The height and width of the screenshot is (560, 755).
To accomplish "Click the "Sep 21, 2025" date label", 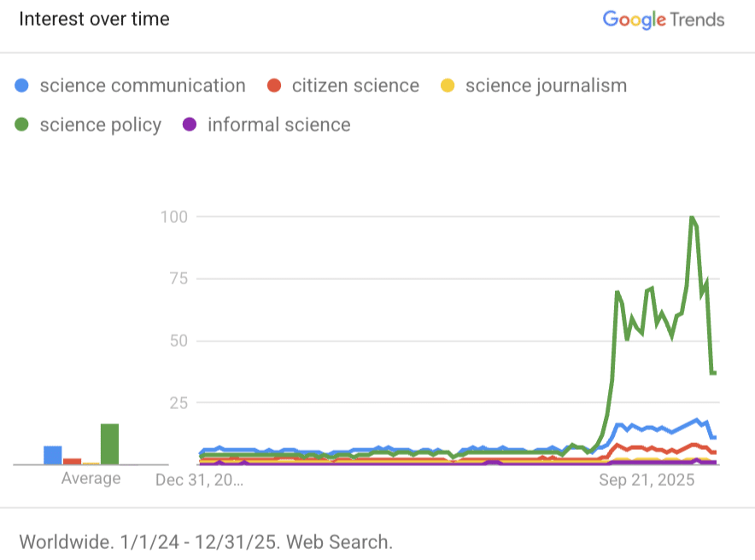I will pos(647,481).
